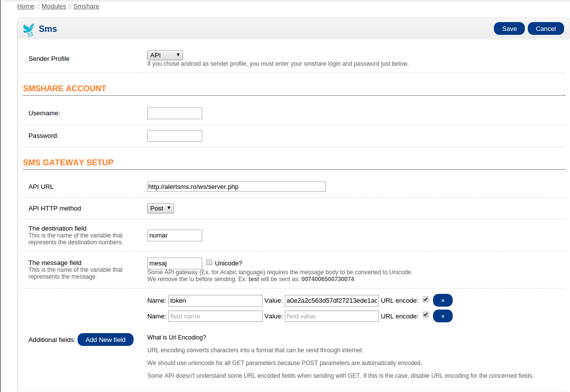Screen dimensions: 570x392
Task: Open the API HTTP method dropdown
Action: point(160,209)
